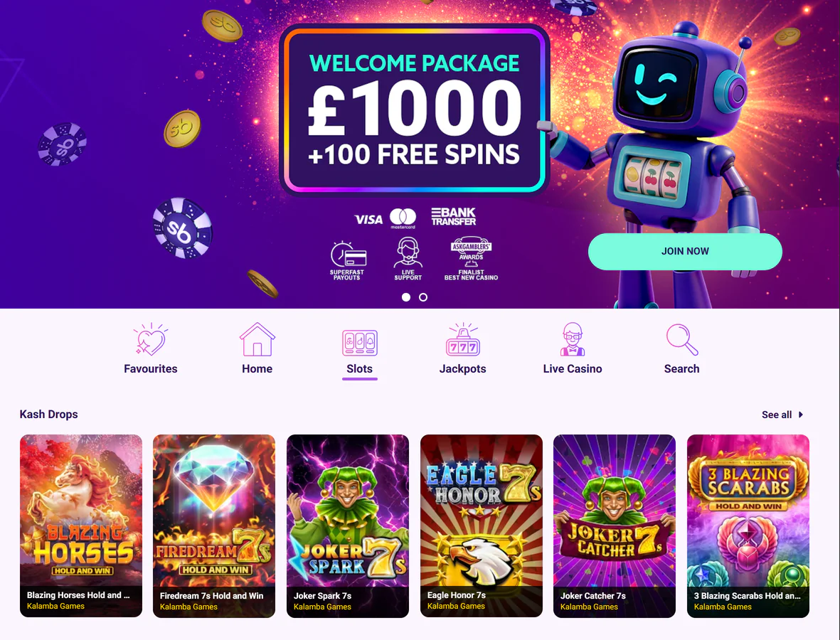This screenshot has height=640, width=840.
Task: Launch Blazing Horses Hold and Win game
Action: 81,526
